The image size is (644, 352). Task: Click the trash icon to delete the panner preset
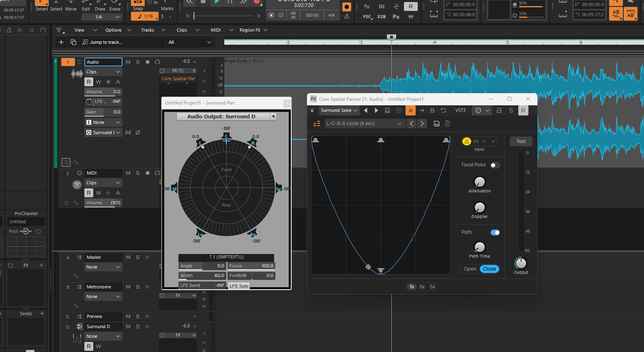447,124
